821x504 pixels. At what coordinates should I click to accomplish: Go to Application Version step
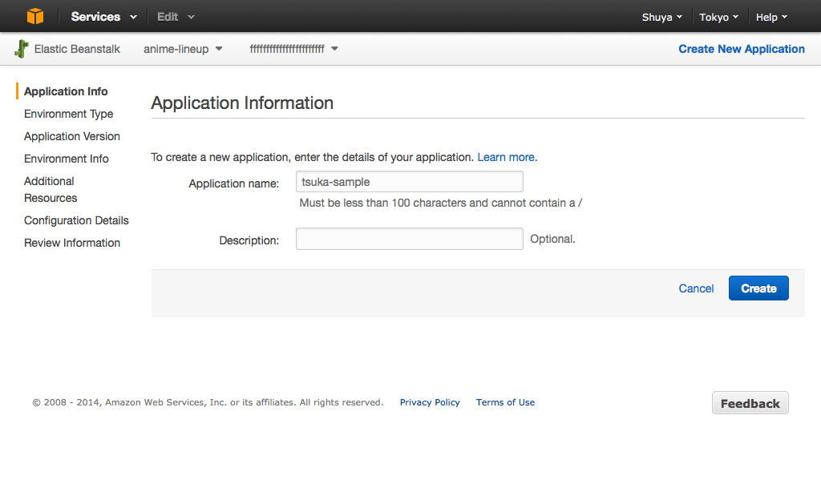click(x=71, y=136)
